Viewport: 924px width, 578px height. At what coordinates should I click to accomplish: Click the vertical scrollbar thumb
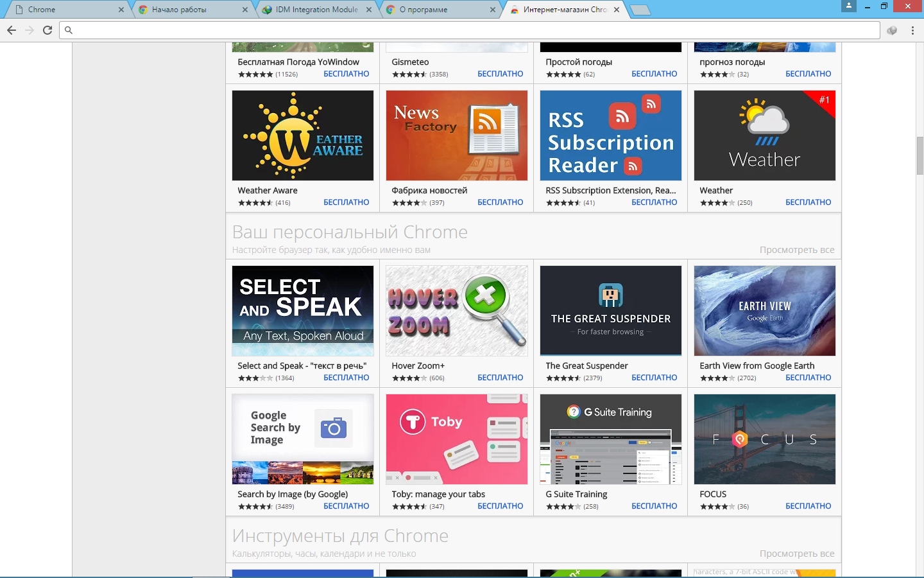(920, 155)
